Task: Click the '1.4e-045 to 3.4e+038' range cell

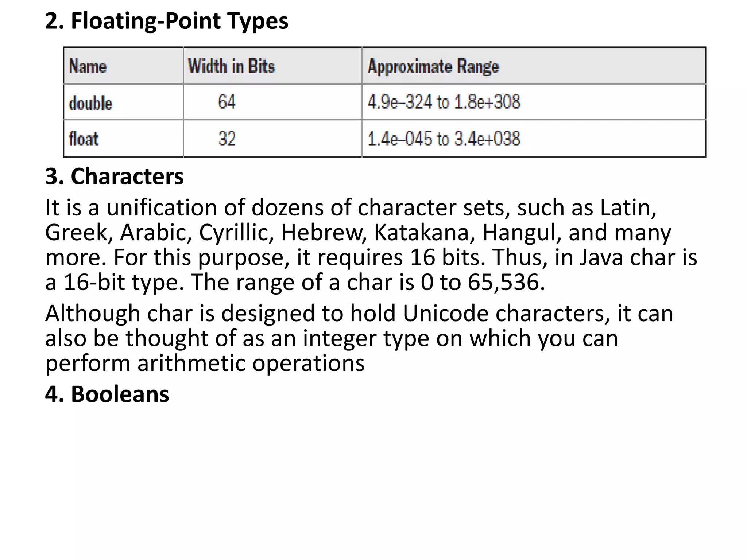Action: click(x=534, y=139)
